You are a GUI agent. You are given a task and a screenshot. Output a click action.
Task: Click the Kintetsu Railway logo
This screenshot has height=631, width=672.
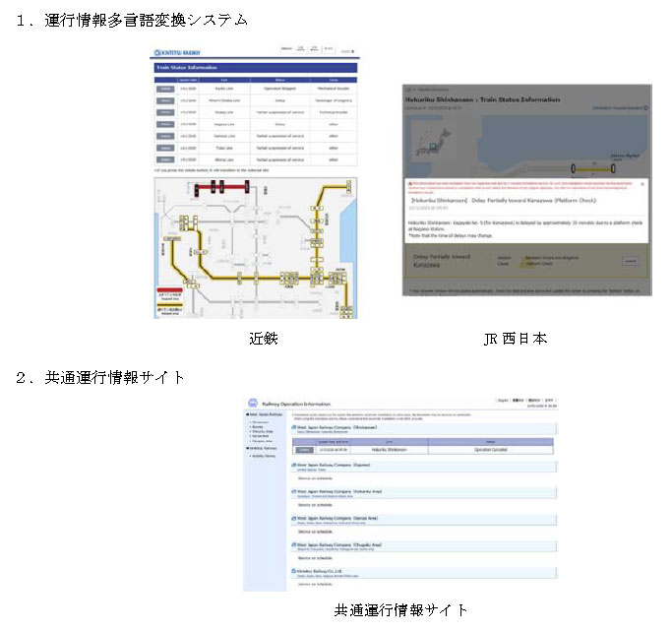click(180, 51)
